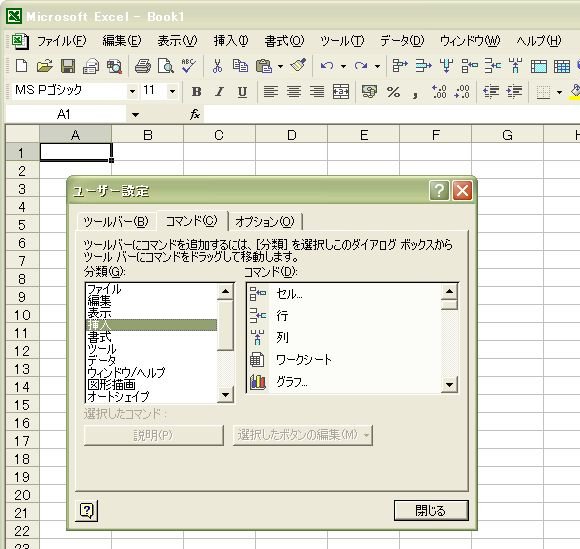The image size is (580, 549).
Task: Toggle Underline formatting
Action: pyautogui.click(x=242, y=91)
